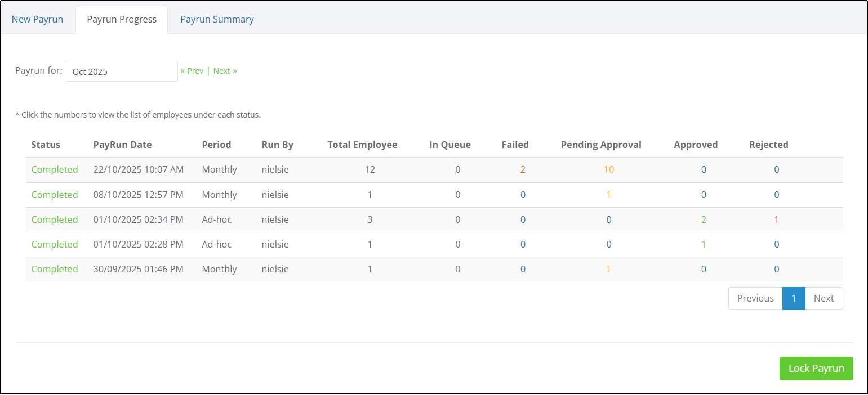
Task: Open the Payrun Summary tab
Action: (217, 19)
